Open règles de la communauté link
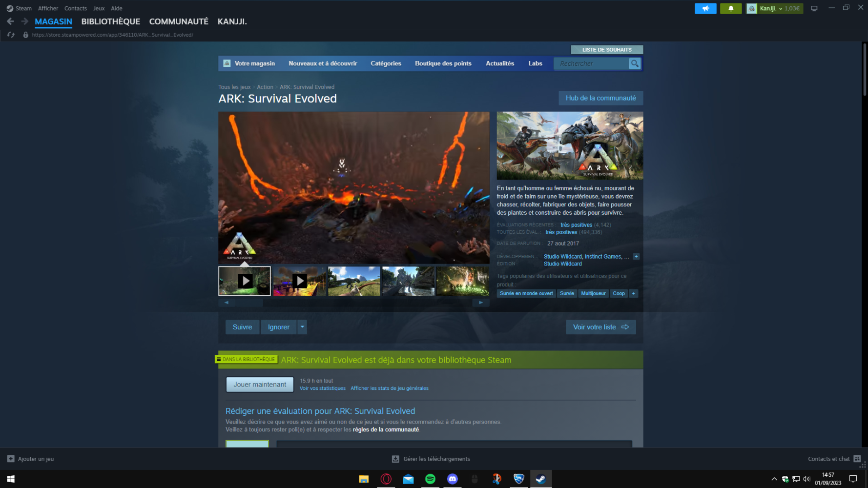Viewport: 868px width, 488px height. 386,430
